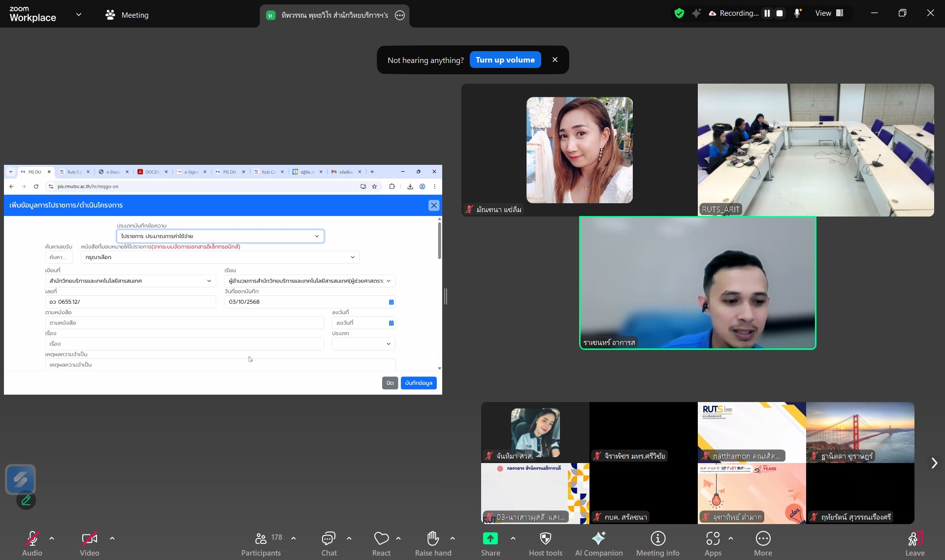The image size is (945, 560).
Task: Open the More options icon
Action: pos(762,544)
